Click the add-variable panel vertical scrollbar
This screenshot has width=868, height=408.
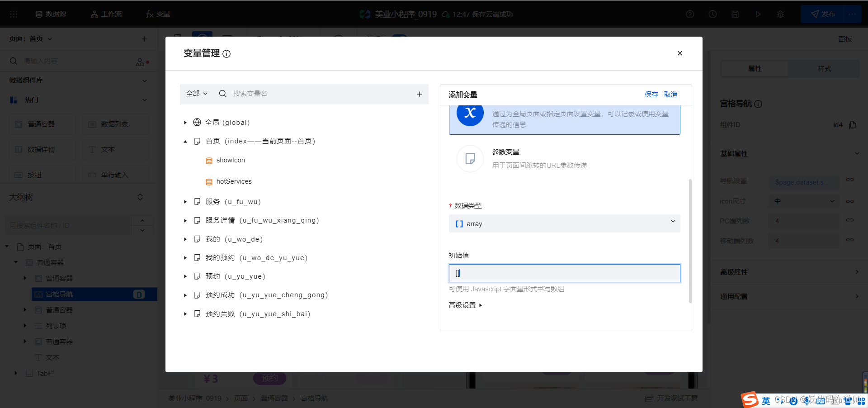click(690, 241)
